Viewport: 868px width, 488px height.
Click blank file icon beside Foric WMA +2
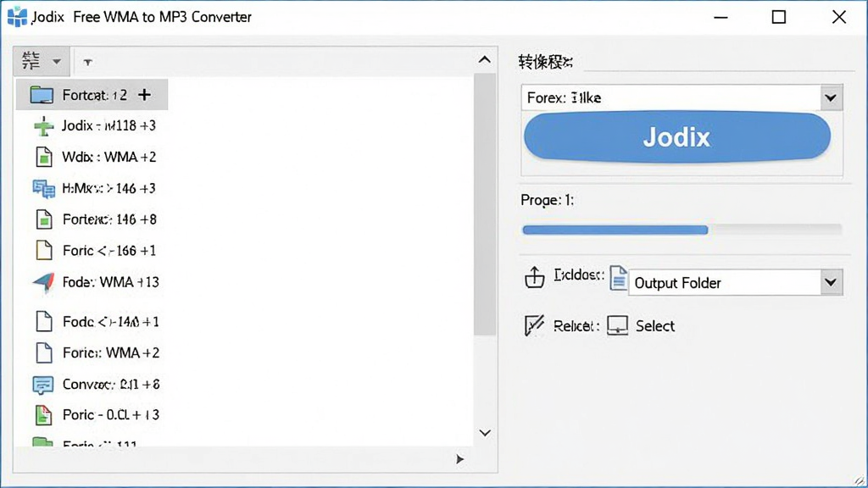44,352
